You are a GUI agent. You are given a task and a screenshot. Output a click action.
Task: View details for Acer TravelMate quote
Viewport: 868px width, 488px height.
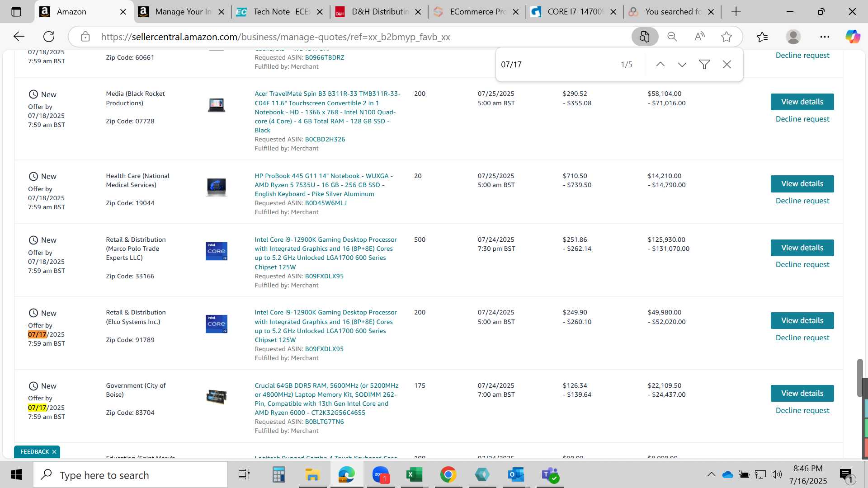(802, 102)
